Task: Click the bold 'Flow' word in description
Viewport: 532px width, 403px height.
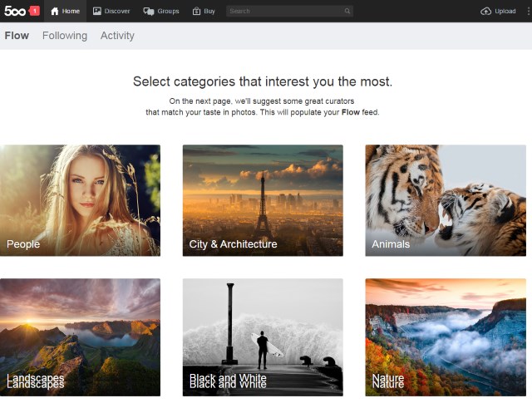Action: point(351,112)
